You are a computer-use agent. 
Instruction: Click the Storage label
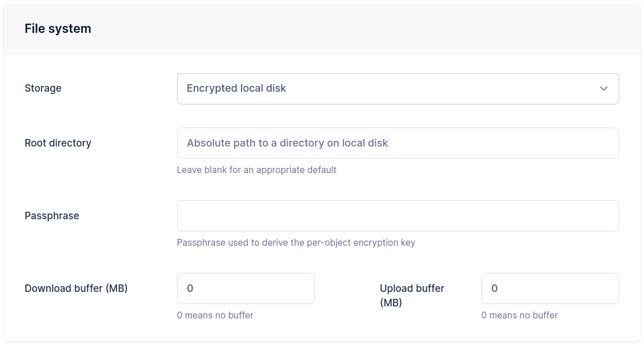43,88
